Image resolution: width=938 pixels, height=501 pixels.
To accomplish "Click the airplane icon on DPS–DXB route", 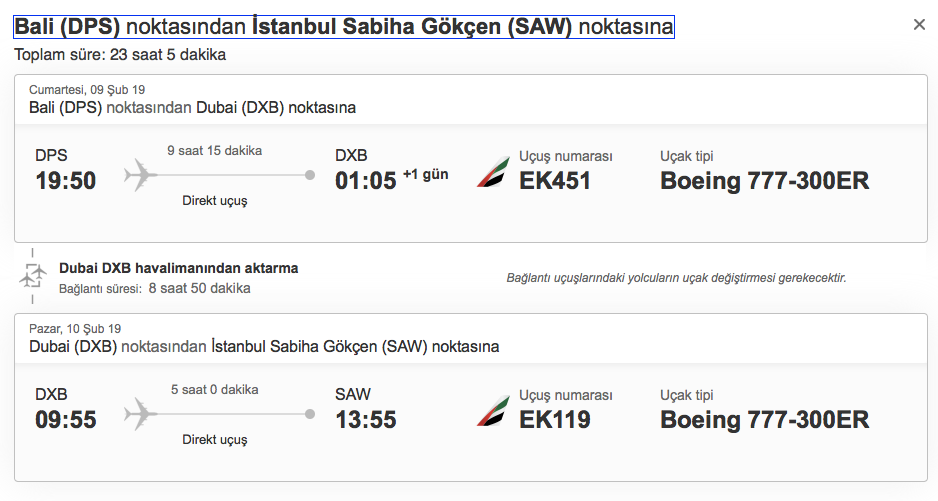I will click(x=141, y=175).
